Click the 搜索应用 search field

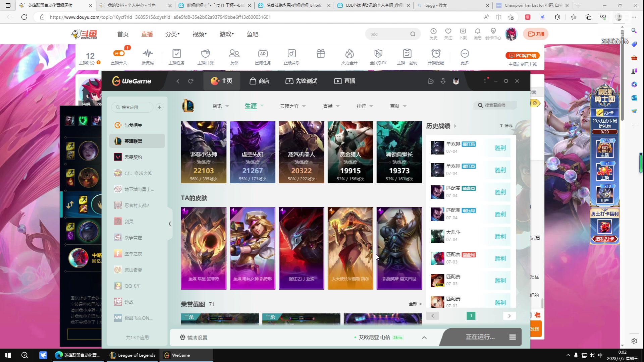pyautogui.click(x=132, y=107)
